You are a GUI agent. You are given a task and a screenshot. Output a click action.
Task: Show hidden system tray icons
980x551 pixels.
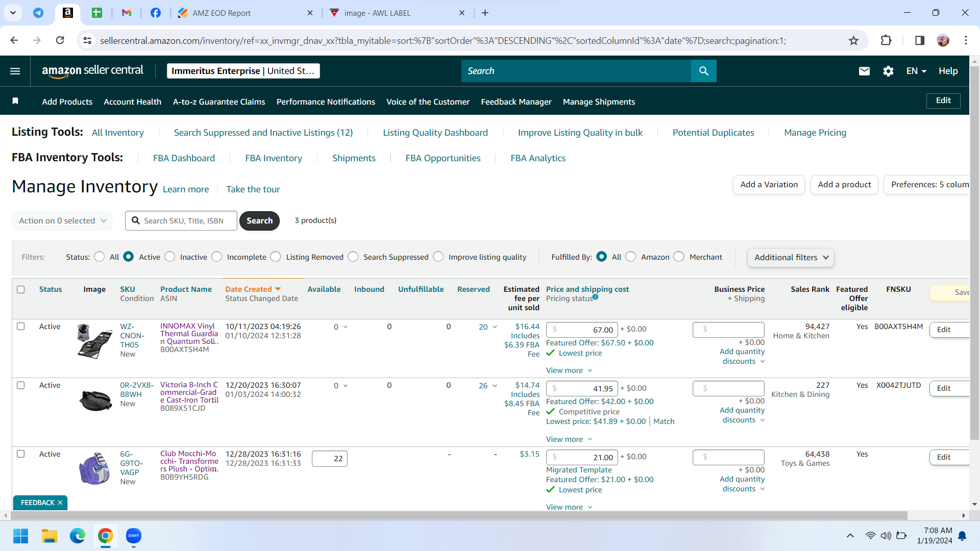coord(850,536)
